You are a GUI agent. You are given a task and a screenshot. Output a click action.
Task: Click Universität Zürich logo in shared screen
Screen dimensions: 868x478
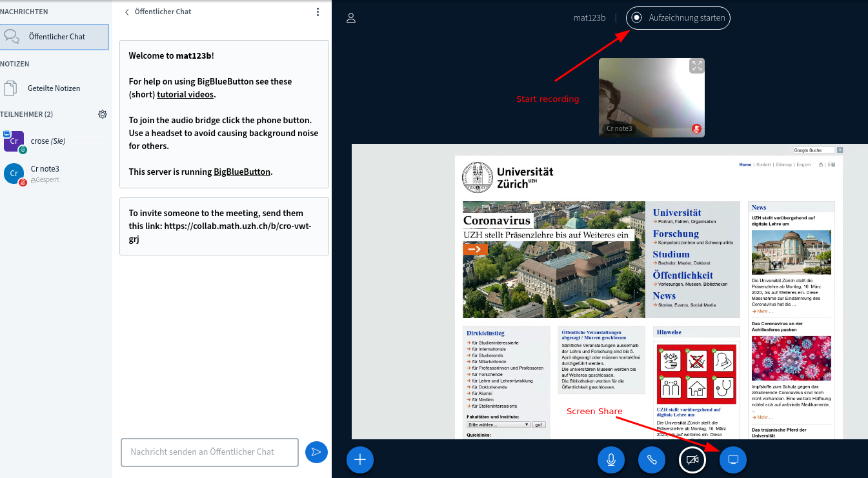click(508, 176)
